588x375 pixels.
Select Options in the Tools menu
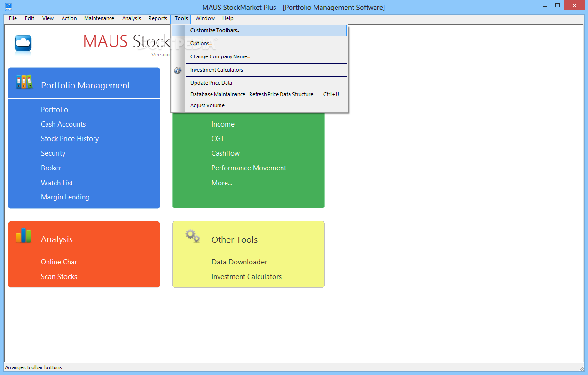coord(259,43)
